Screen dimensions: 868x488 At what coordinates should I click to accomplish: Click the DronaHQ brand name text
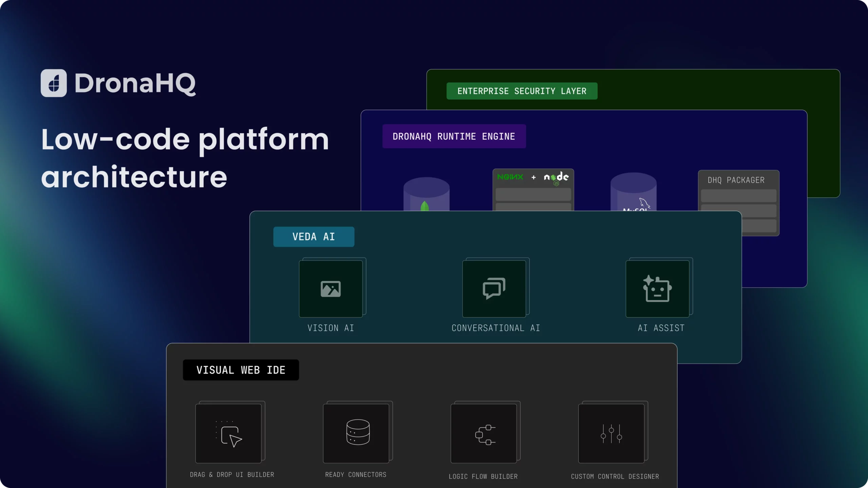(x=135, y=83)
